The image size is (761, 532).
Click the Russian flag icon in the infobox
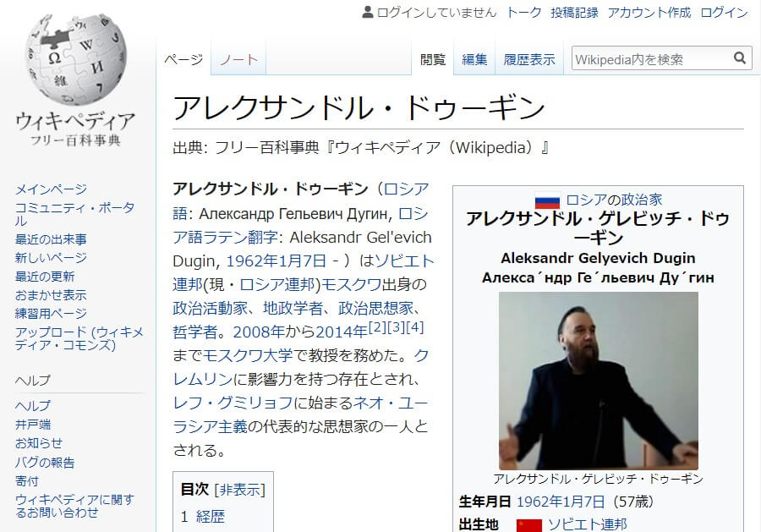click(549, 200)
